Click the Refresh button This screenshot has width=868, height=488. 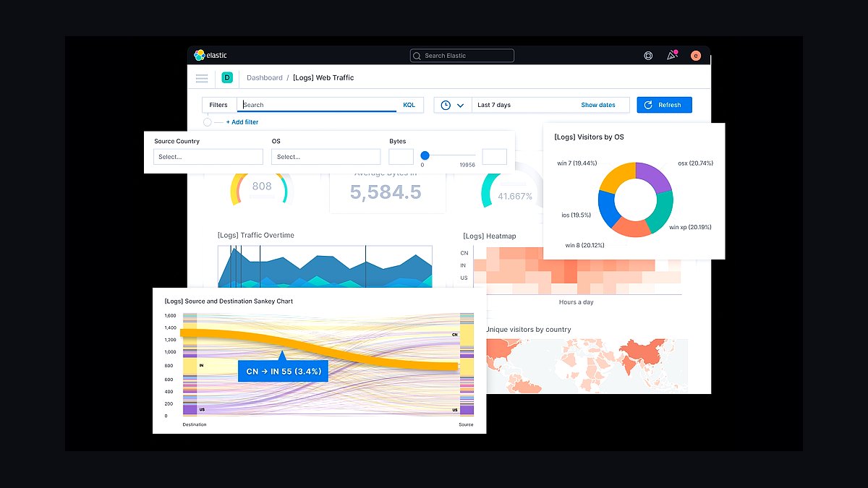coord(664,105)
